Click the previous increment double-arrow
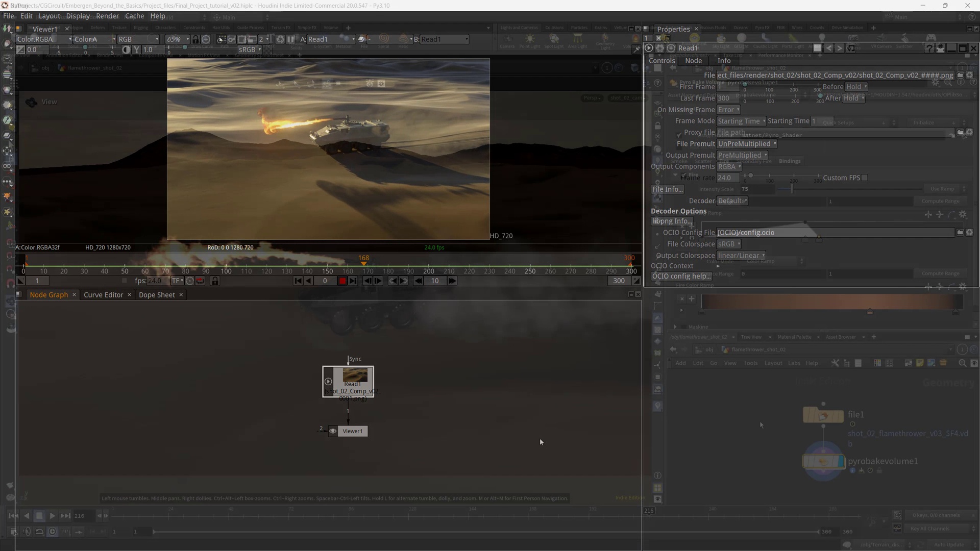 pos(418,281)
